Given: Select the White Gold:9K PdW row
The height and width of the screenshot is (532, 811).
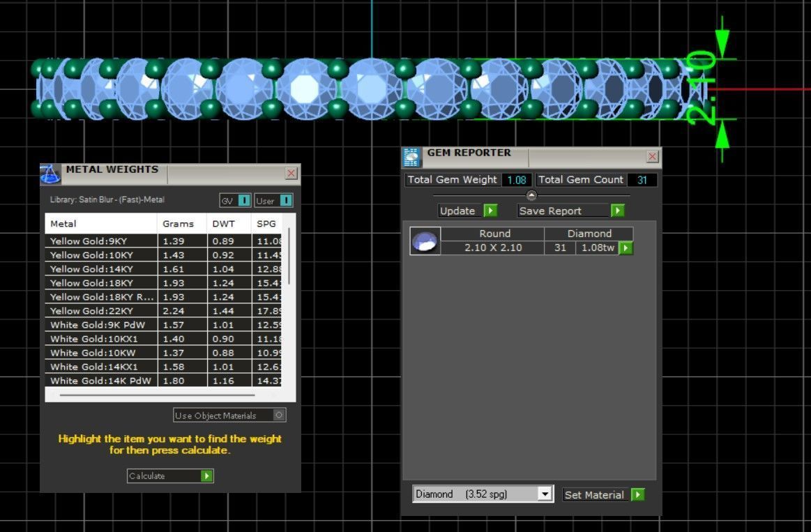Looking at the screenshot, I should (163, 325).
